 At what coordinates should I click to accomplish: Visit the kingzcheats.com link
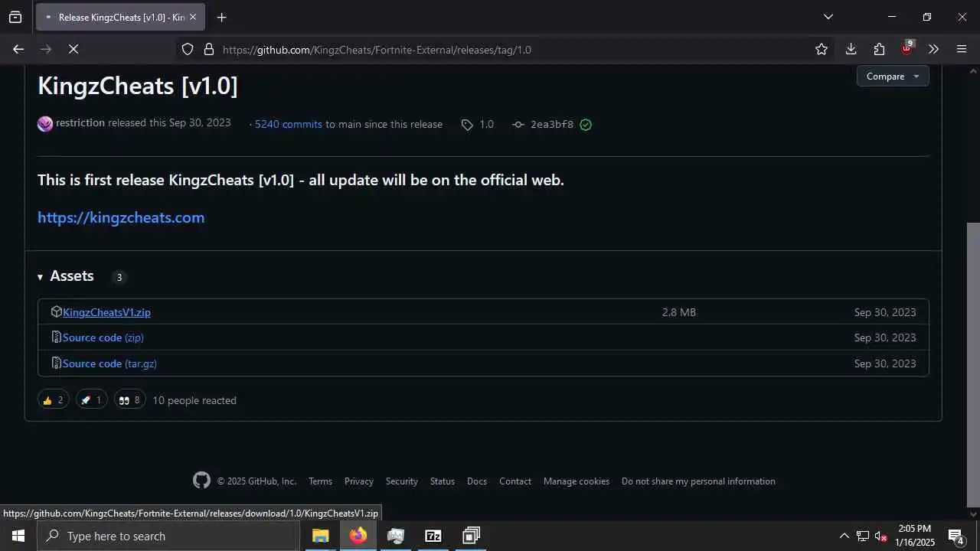(x=121, y=217)
